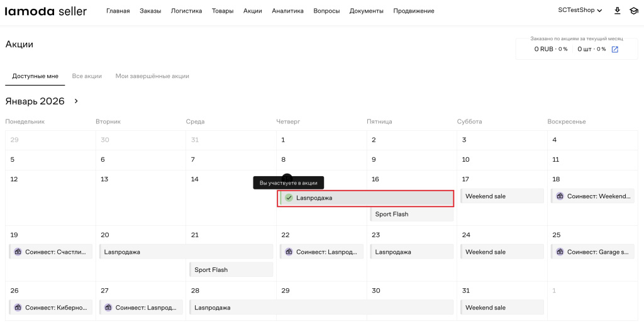Select the January 10 calendar cell
The width and height of the screenshot is (644, 331).
click(501, 160)
